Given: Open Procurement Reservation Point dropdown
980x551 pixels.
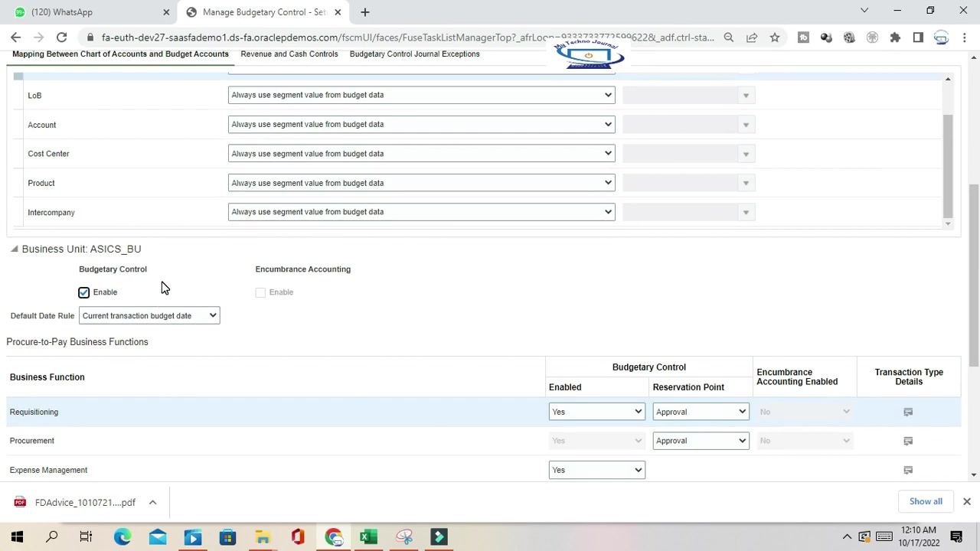Looking at the screenshot, I should click(x=701, y=441).
